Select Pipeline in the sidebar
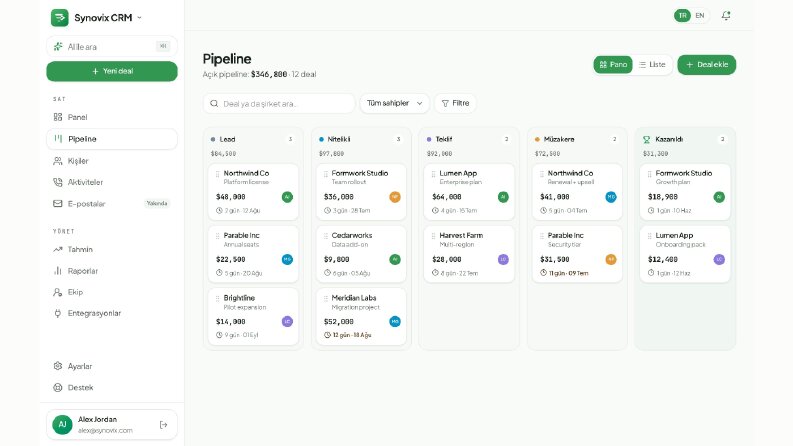Image resolution: width=793 pixels, height=446 pixels. [x=112, y=139]
